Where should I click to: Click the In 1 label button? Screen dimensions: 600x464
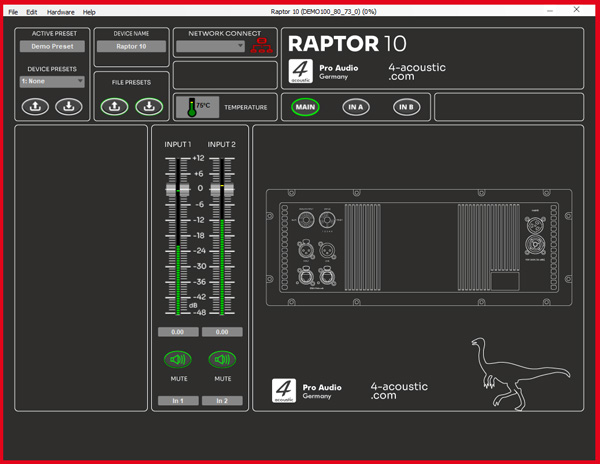coord(178,401)
